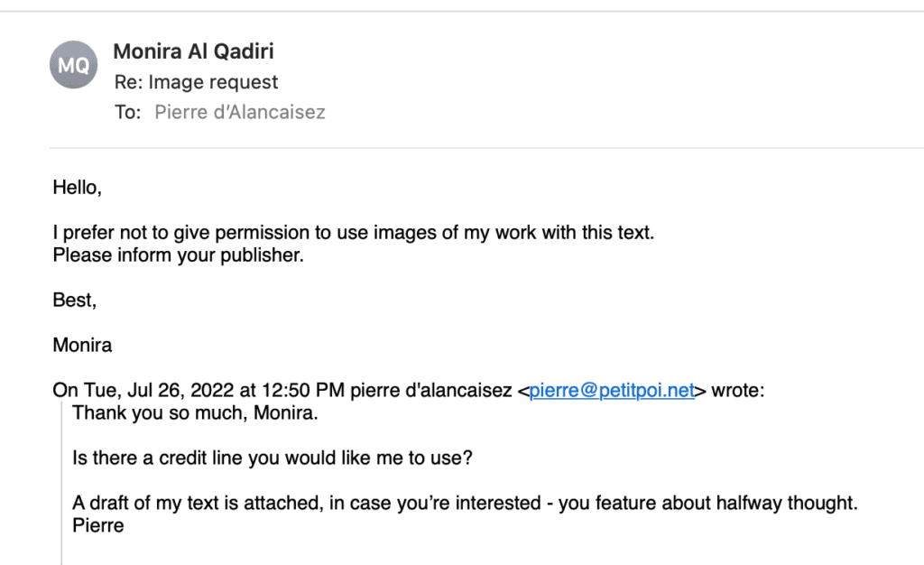The image size is (924, 565).
Task: Click quoted sentence about attached draft text
Action: (x=465, y=503)
